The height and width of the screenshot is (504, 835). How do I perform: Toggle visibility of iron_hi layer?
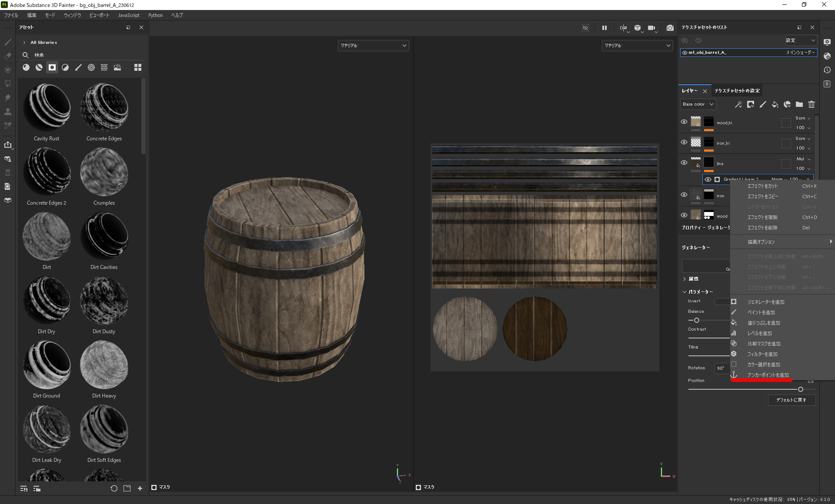pos(684,142)
